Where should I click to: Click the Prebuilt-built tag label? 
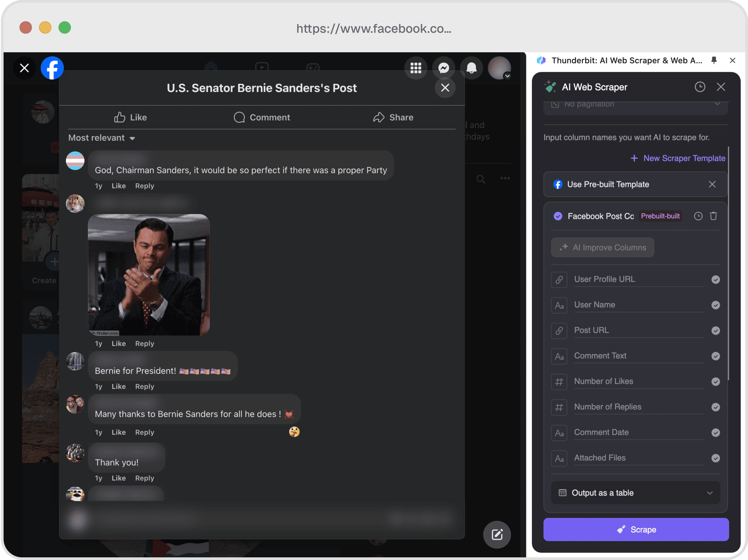click(x=660, y=216)
